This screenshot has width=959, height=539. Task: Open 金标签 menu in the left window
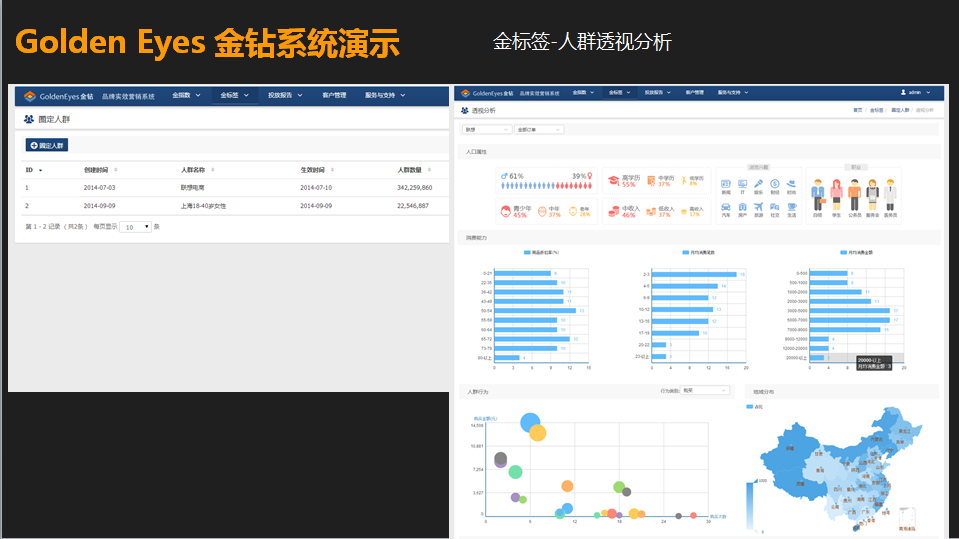[234, 95]
